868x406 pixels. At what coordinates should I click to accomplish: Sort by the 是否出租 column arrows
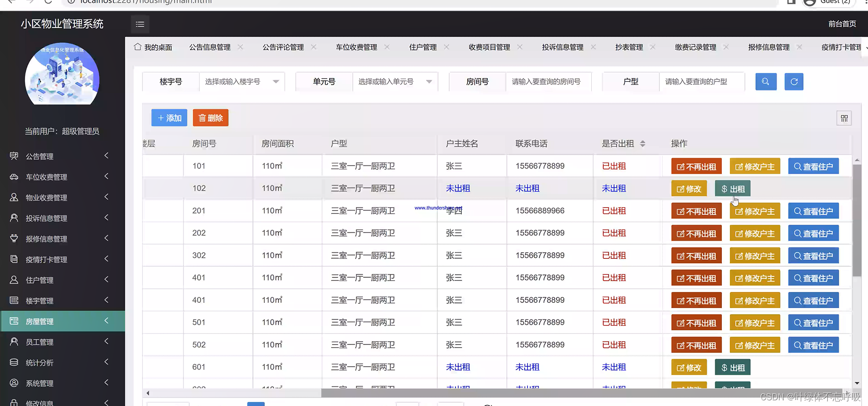[642, 144]
